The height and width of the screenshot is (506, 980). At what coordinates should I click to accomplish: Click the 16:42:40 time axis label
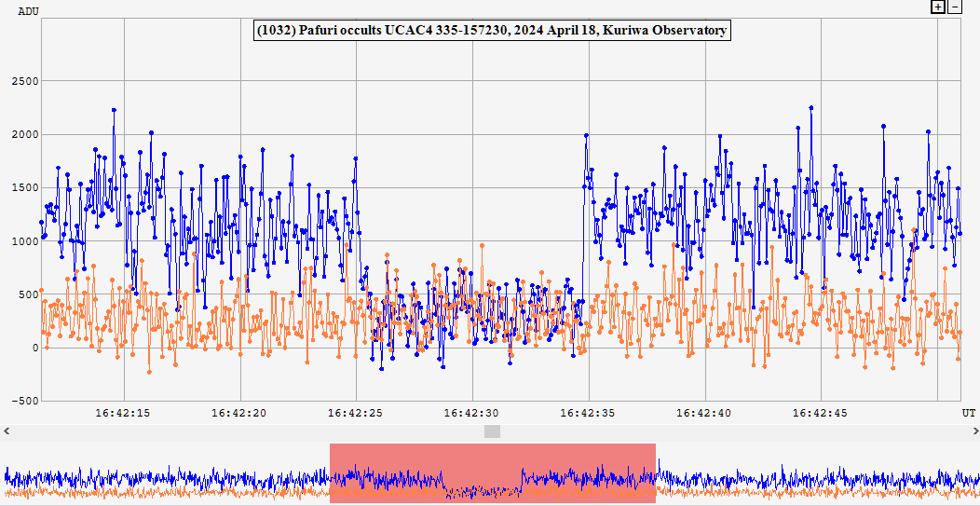tap(704, 413)
